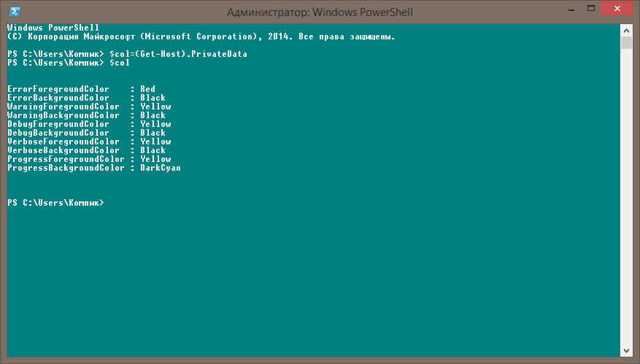The height and width of the screenshot is (364, 640).
Task: Click the ErrorBackgroundColor property name
Action: point(58,98)
